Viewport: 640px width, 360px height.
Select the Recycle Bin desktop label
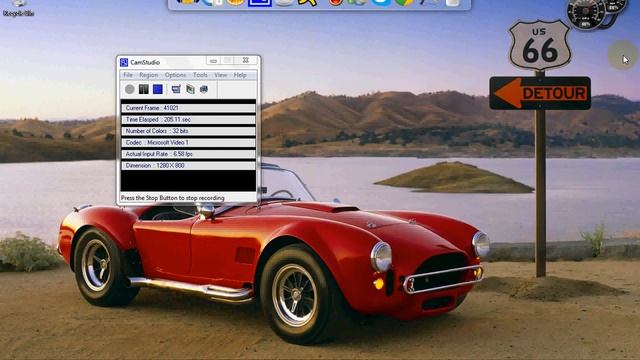[18, 13]
